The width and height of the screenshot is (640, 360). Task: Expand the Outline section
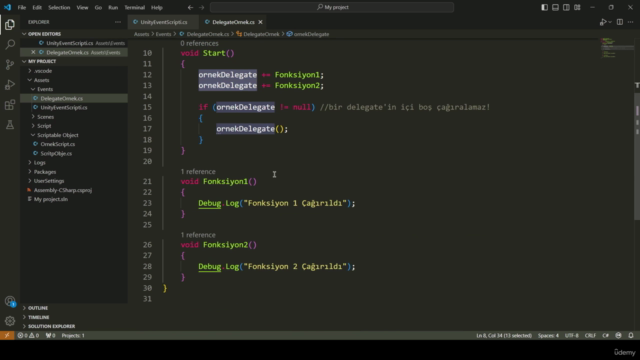coord(38,308)
